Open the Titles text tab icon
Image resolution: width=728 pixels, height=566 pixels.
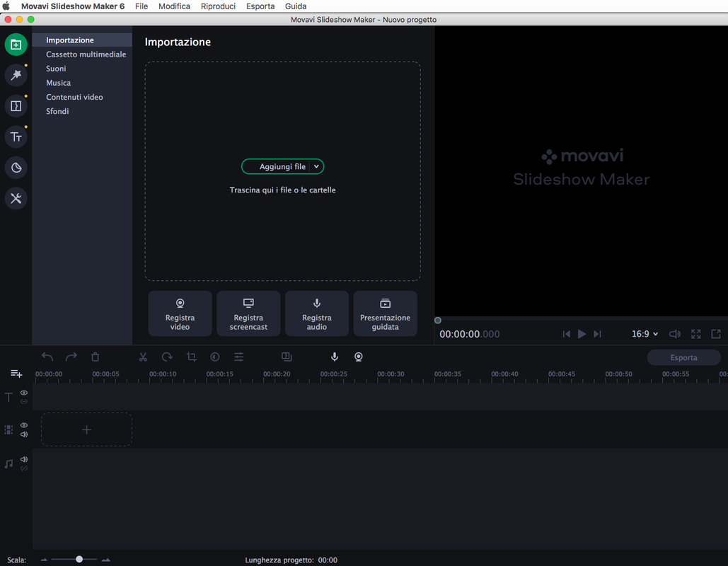16,137
